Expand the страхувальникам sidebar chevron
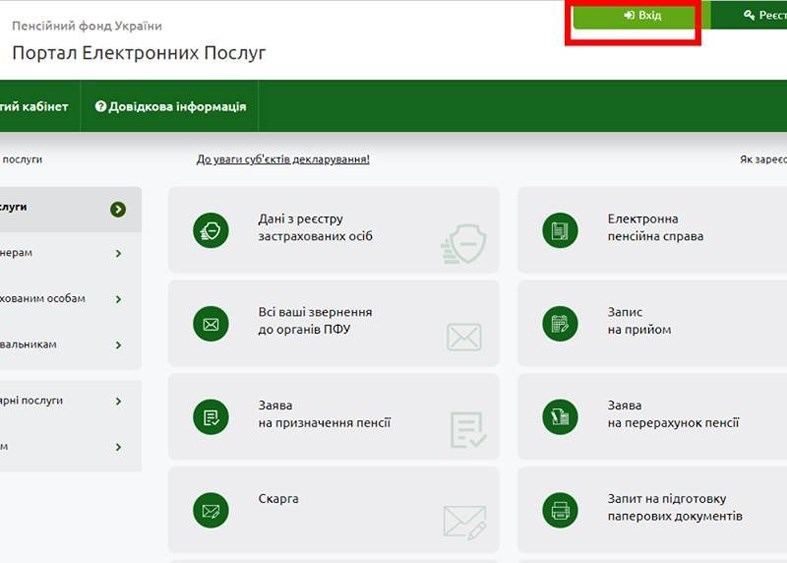The image size is (787, 563). (118, 345)
